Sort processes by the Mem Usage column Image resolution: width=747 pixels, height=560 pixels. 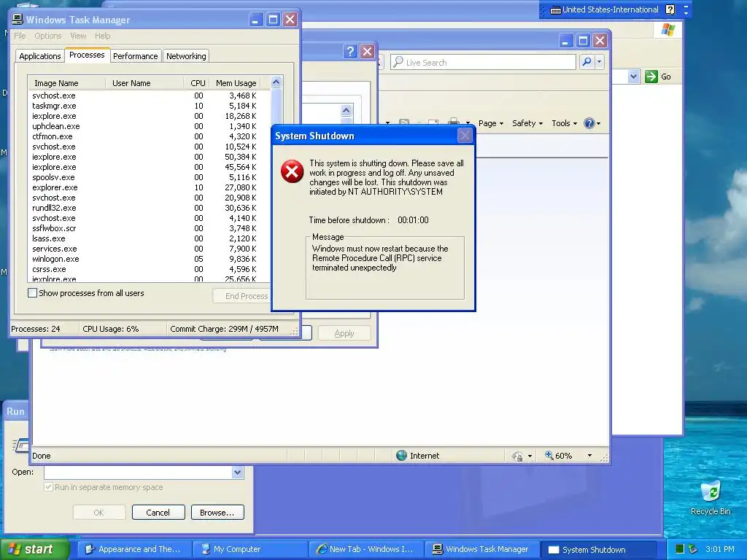(236, 83)
